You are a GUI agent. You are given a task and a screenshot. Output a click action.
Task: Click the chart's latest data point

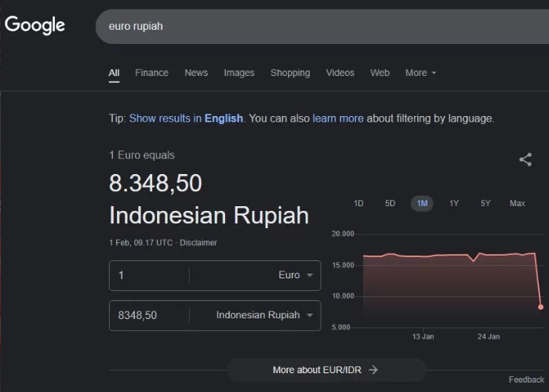pyautogui.click(x=540, y=307)
